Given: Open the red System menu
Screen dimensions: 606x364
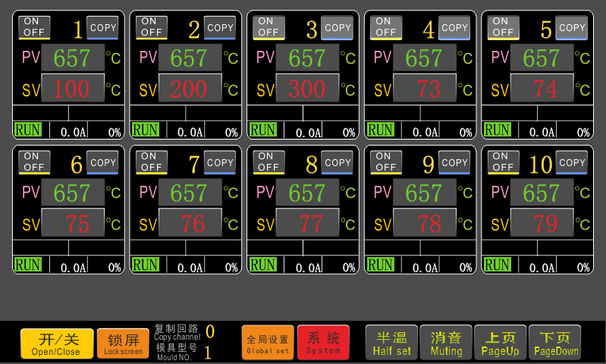Looking at the screenshot, I should click(x=323, y=343).
